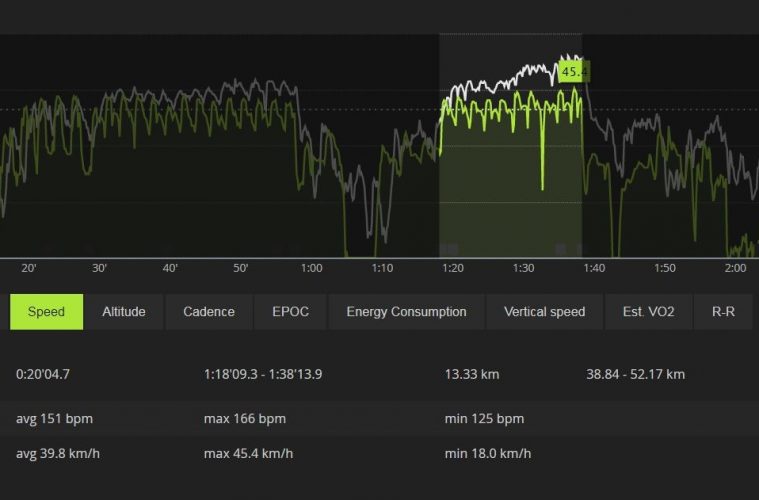
Task: Click the 1:00 mark on time axis
Action: coord(312,268)
